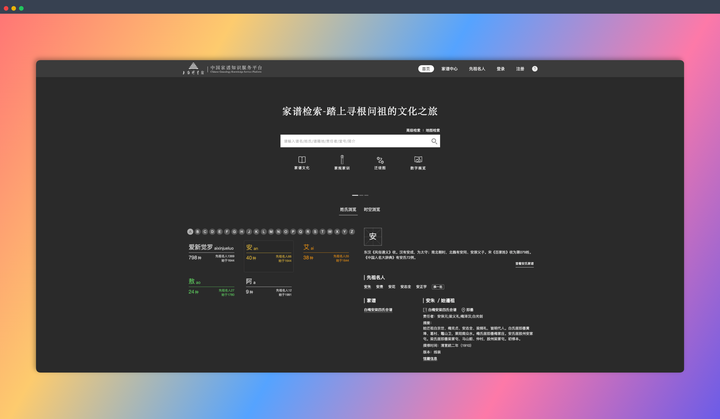This screenshot has height=419, width=720.
Task: Click the underlined link at bottom of genealogy details
Action: point(430,359)
